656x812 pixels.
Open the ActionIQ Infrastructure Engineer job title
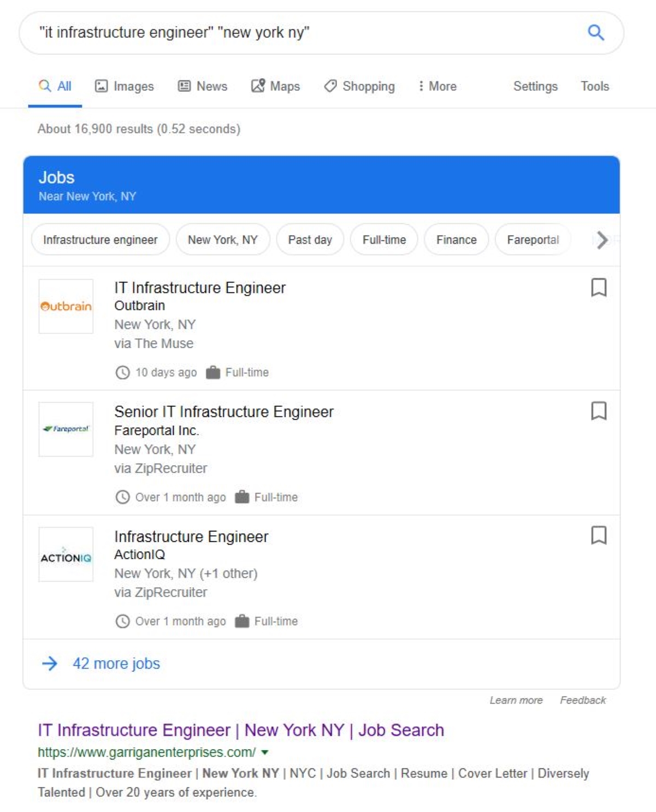[191, 537]
